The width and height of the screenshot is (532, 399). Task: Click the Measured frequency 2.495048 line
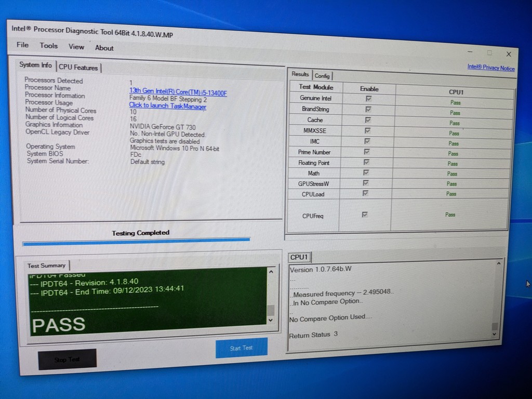click(341, 293)
